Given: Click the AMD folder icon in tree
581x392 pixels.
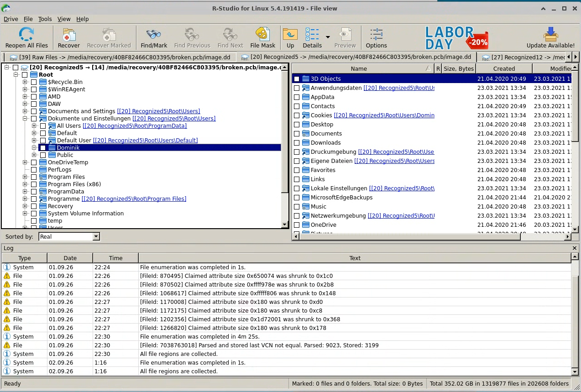Looking at the screenshot, I should pos(43,96).
